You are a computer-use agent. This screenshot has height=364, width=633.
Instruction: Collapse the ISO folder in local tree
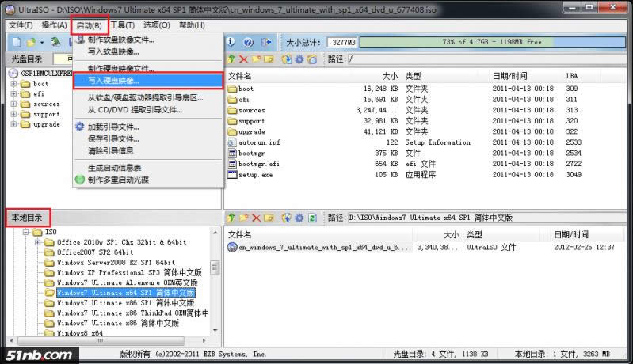point(26,232)
